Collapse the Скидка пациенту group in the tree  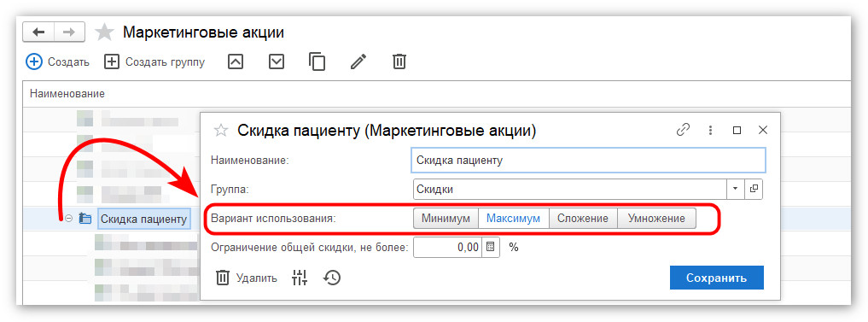pyautogui.click(x=68, y=219)
